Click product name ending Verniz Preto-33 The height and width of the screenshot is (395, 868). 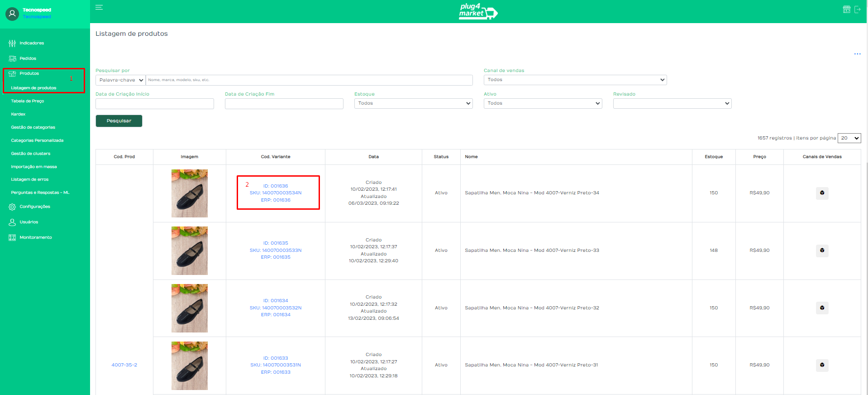(532, 250)
